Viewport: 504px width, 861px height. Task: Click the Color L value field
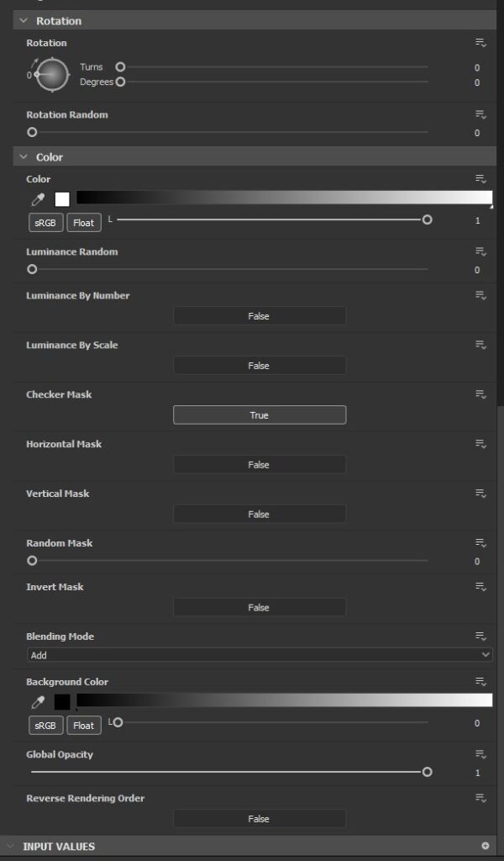click(x=476, y=221)
